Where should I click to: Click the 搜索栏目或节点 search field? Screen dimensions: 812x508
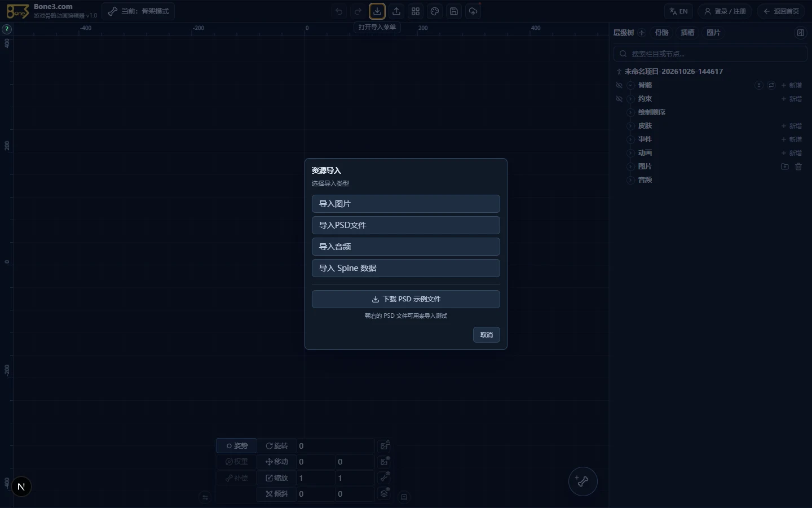[x=710, y=54]
